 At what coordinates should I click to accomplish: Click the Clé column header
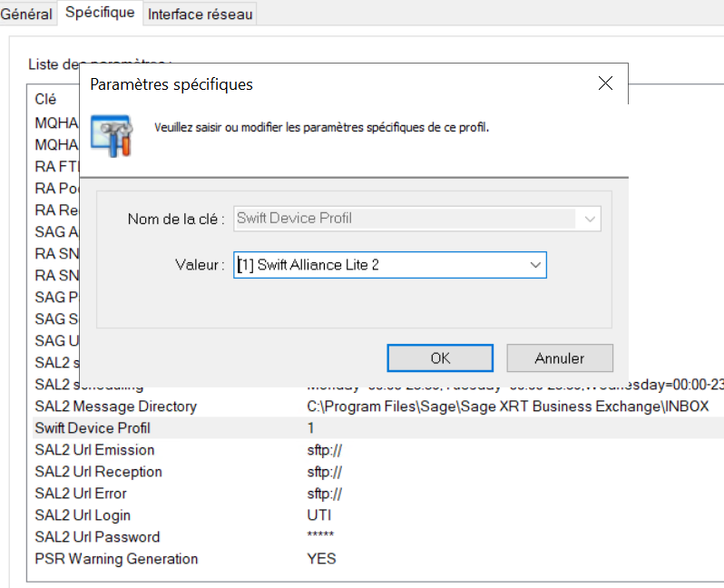point(45,99)
